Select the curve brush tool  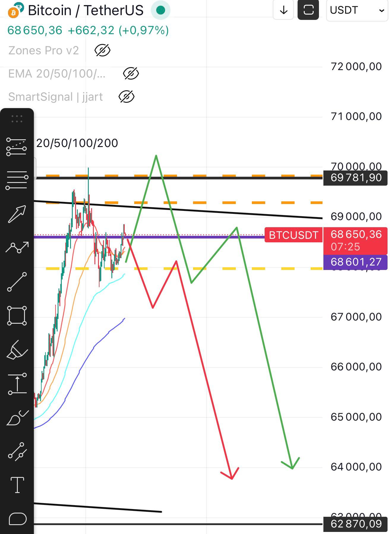[x=17, y=418]
